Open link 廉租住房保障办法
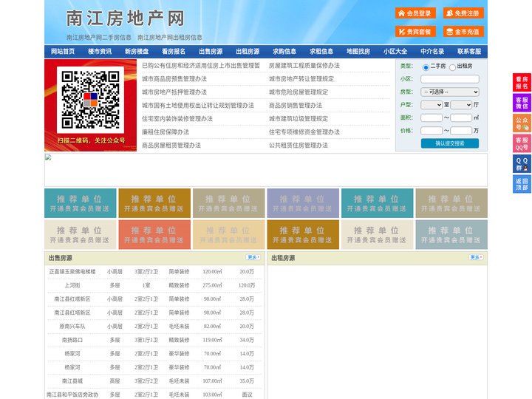 pyautogui.click(x=166, y=132)
